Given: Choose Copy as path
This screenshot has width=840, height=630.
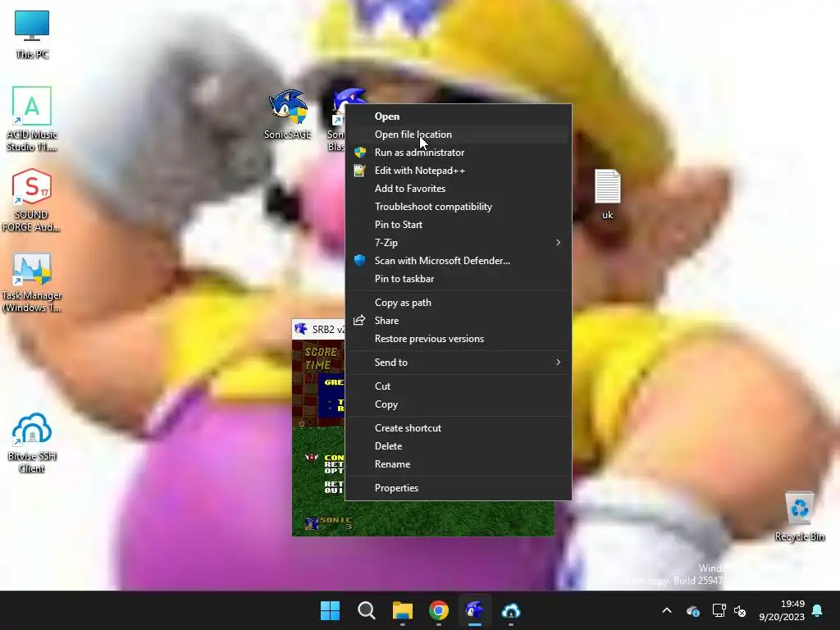Looking at the screenshot, I should (x=458, y=303).
